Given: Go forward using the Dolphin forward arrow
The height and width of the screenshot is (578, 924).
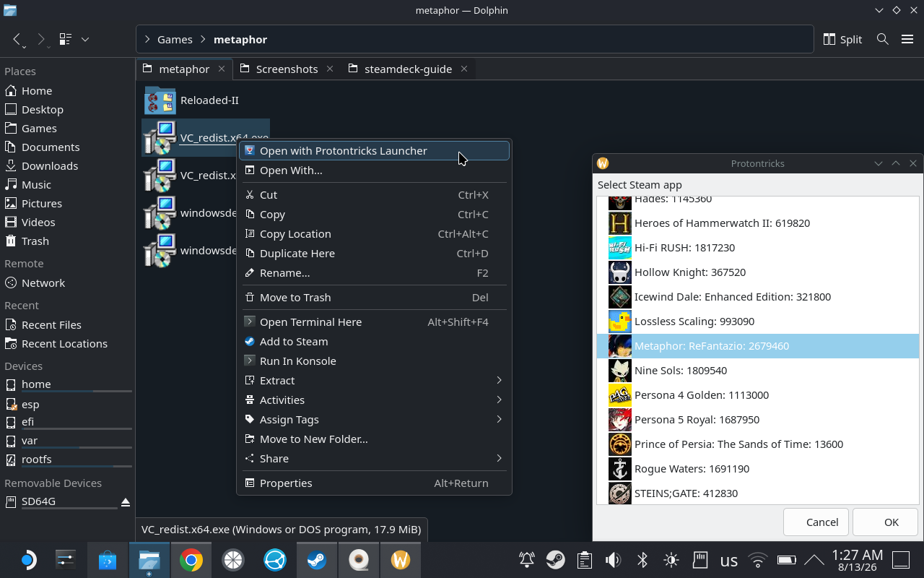Looking at the screenshot, I should [x=41, y=39].
